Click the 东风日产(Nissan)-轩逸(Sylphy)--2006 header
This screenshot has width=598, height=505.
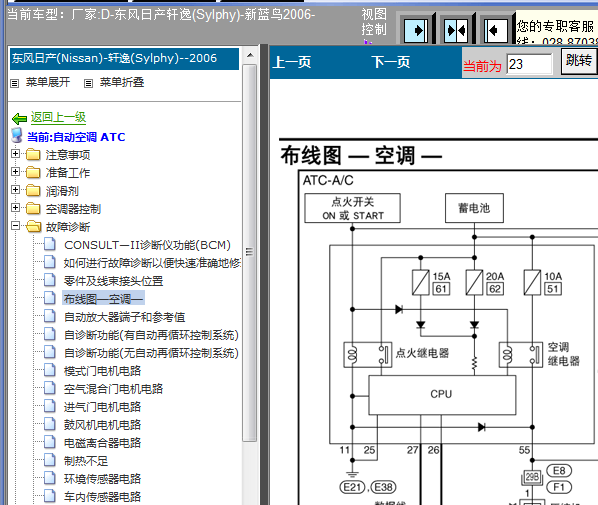124,58
